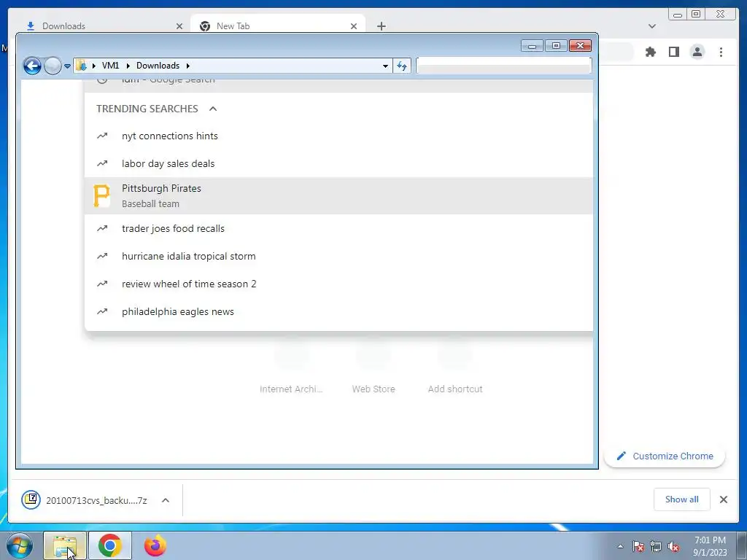Open the Chrome Extensions puzzle icon
747x560 pixels.
click(650, 52)
